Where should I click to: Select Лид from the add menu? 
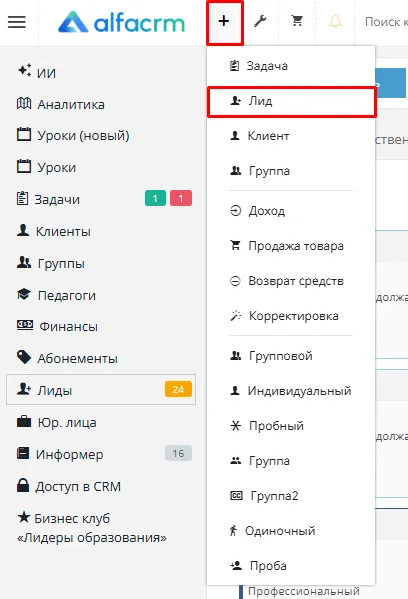[292, 102]
